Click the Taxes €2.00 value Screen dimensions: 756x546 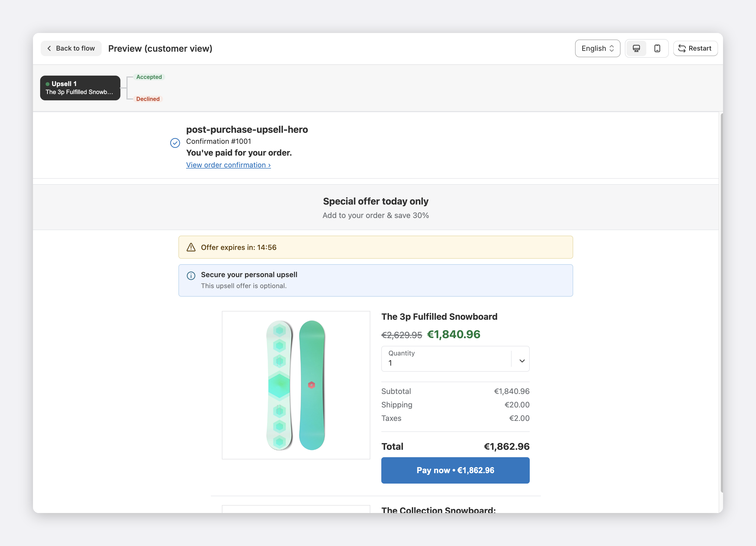[519, 418]
